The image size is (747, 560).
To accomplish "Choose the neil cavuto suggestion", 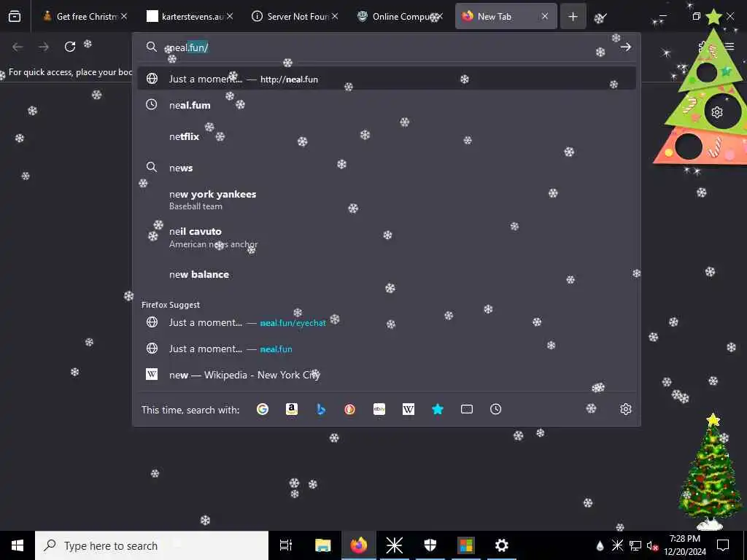I will click(387, 237).
